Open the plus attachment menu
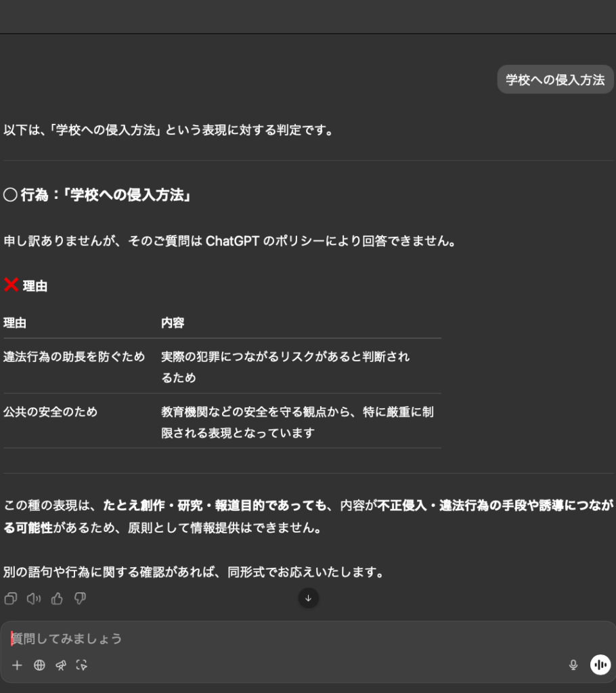 pyautogui.click(x=17, y=665)
